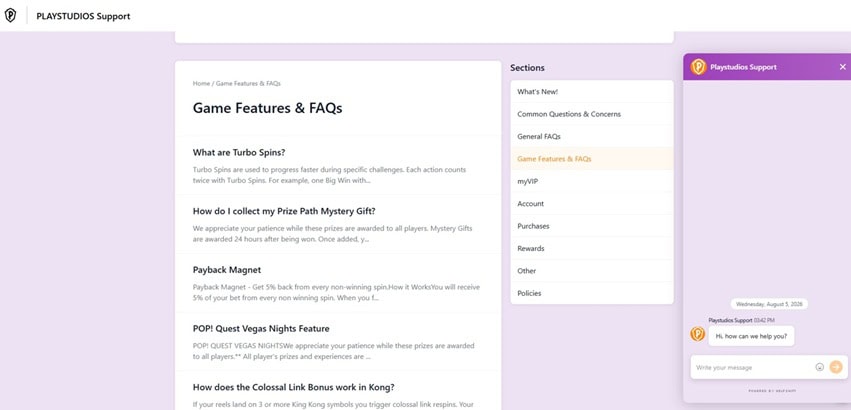
Task: Open the Prize Path Mystery Gift article
Action: coord(284,211)
